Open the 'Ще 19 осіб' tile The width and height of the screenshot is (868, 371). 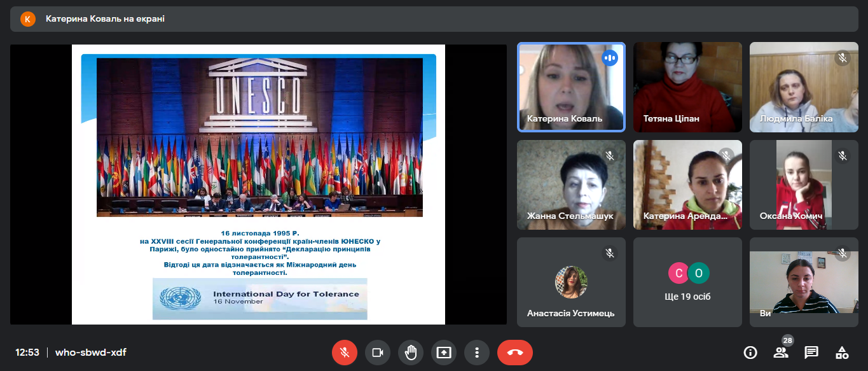(x=687, y=282)
